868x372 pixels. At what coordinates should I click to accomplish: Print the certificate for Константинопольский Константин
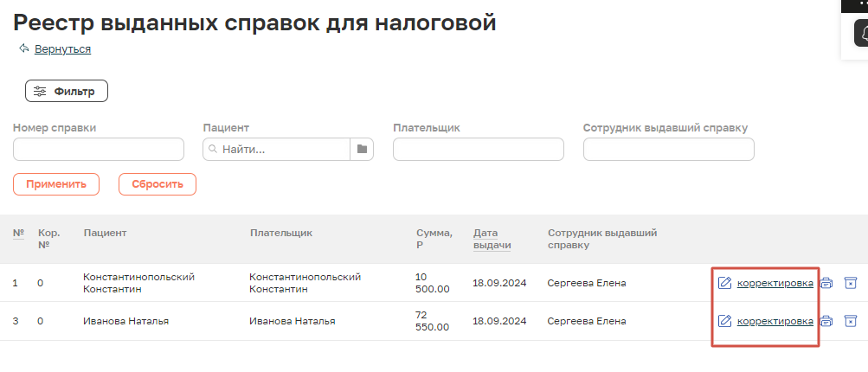[x=826, y=283]
